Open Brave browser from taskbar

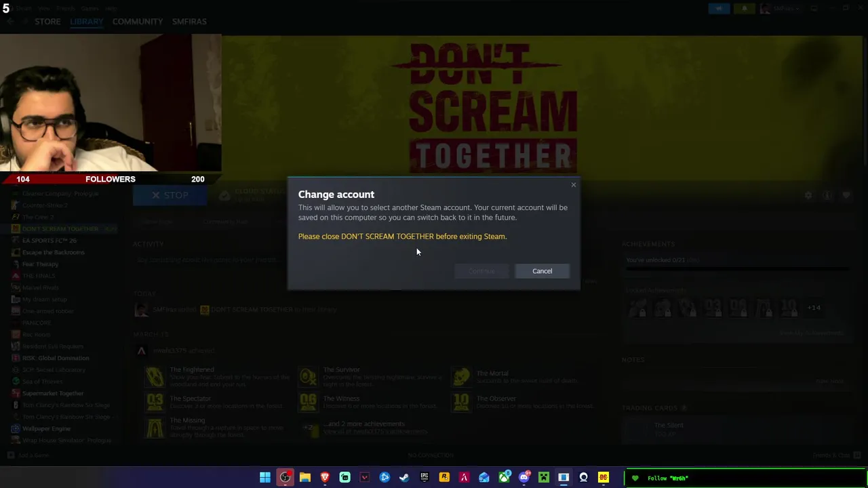coord(325,478)
